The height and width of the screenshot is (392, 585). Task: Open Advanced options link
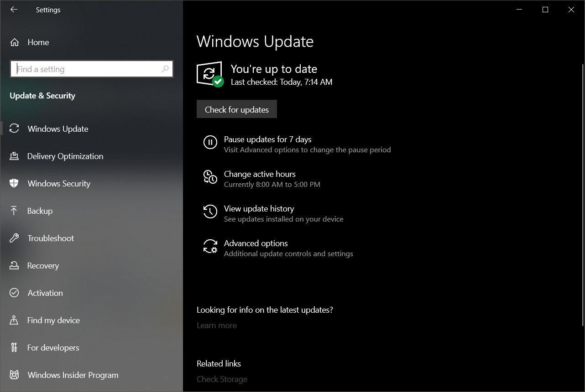[256, 243]
